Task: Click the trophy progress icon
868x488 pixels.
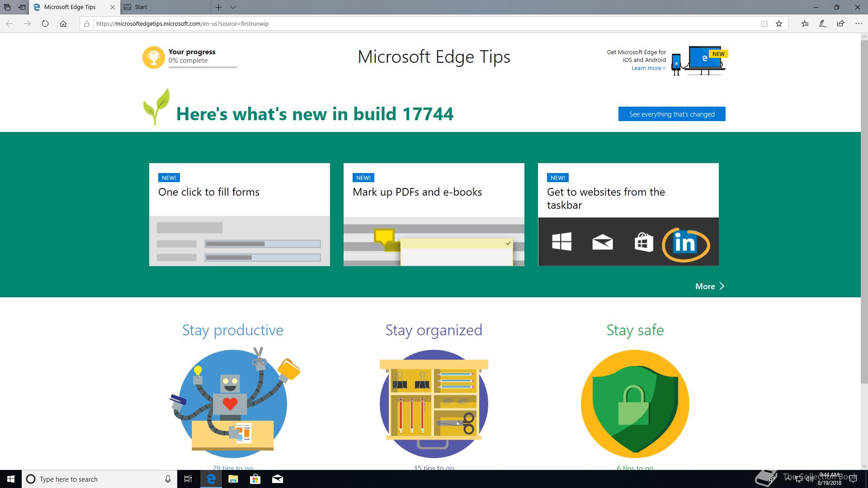Action: pyautogui.click(x=154, y=57)
